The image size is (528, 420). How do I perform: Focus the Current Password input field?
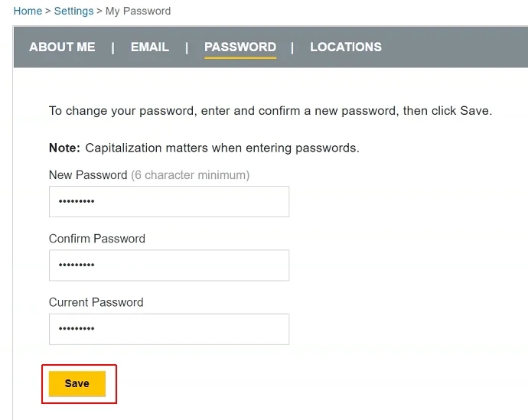click(x=168, y=329)
